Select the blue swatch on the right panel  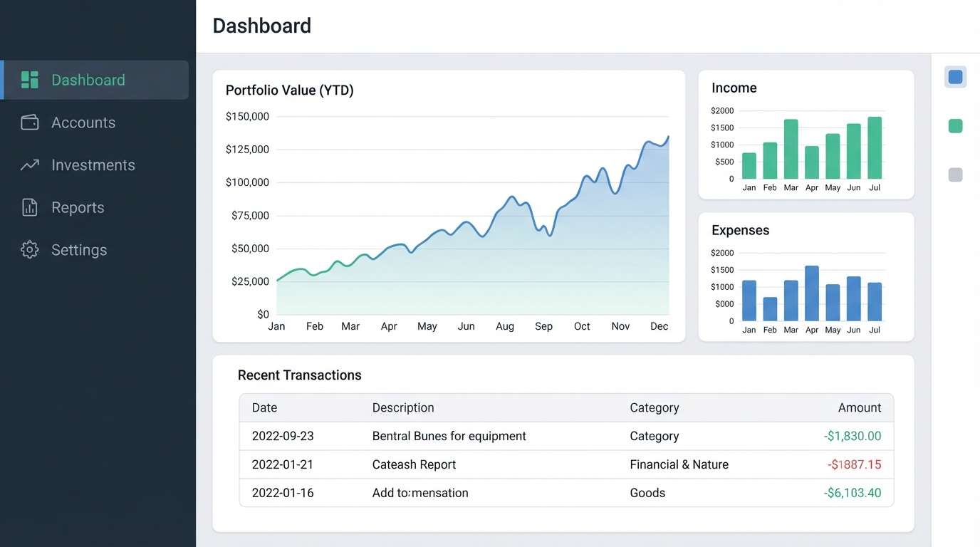[x=955, y=77]
